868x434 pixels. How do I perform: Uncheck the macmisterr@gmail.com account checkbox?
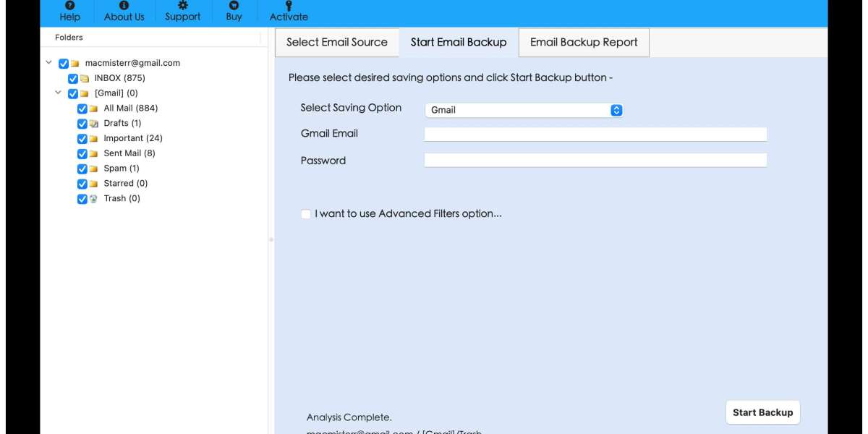pos(64,64)
